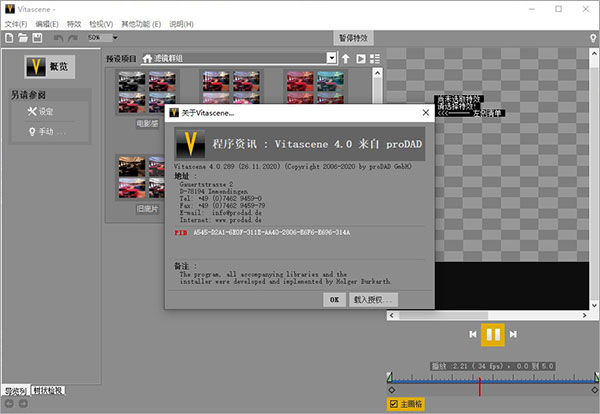
Task: Step to the next frame
Action: [513, 333]
